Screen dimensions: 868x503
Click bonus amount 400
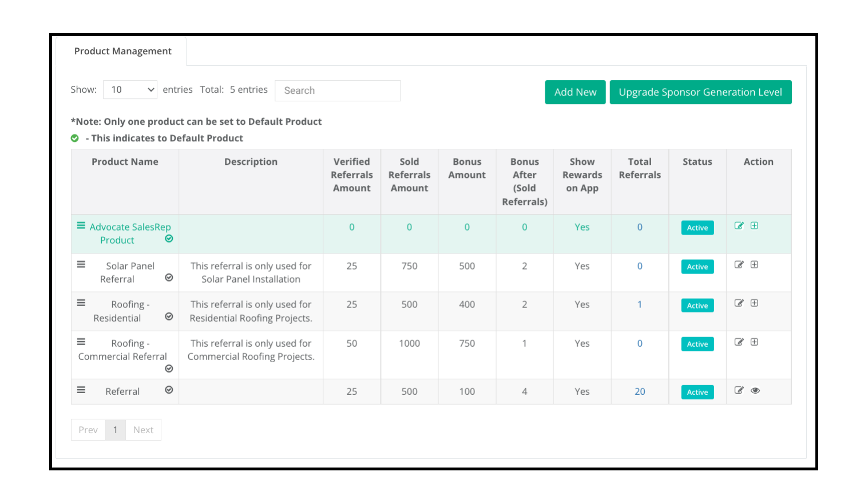click(x=467, y=304)
